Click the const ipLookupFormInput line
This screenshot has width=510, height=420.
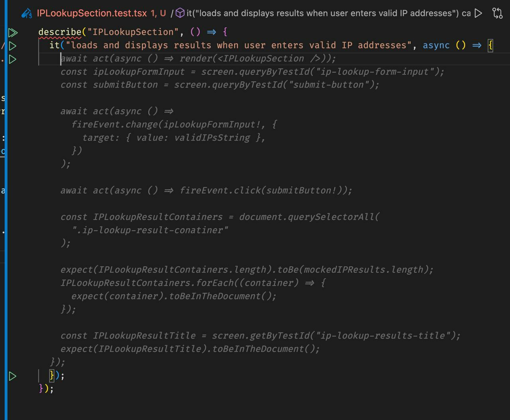pos(252,72)
